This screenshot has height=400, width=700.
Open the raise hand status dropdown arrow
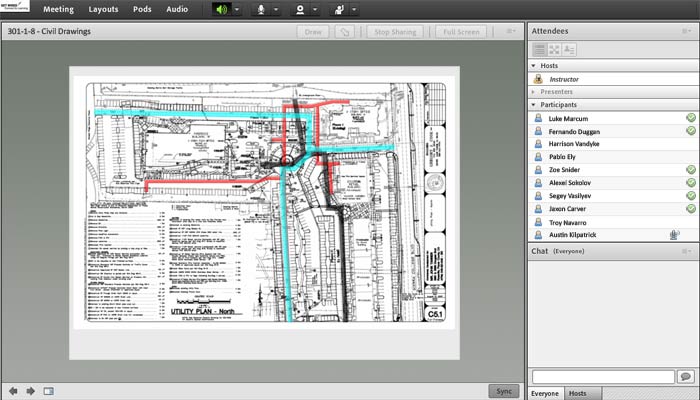click(x=354, y=10)
